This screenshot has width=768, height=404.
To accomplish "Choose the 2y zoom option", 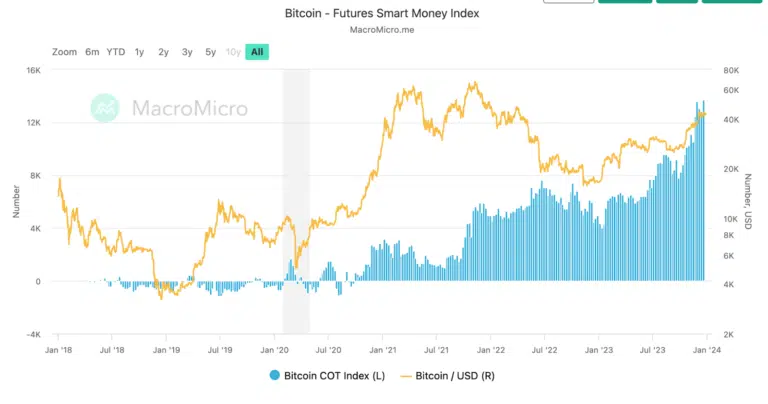I will (163, 52).
